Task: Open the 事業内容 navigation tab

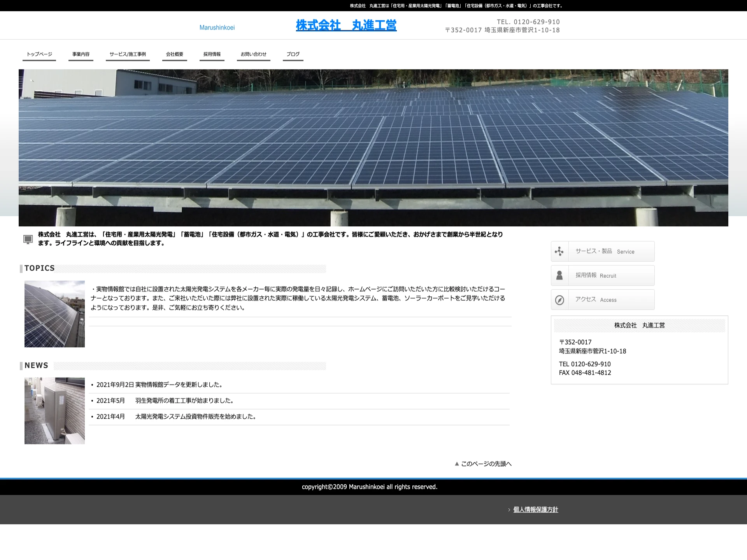Action: pos(81,54)
